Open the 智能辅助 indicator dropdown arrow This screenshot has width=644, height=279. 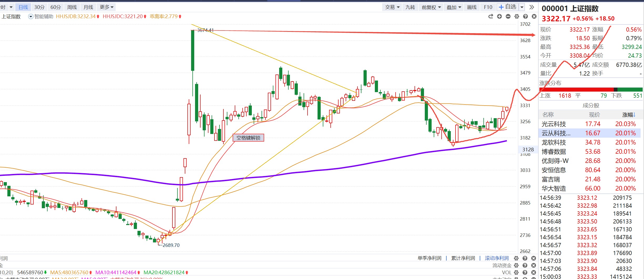[31, 17]
